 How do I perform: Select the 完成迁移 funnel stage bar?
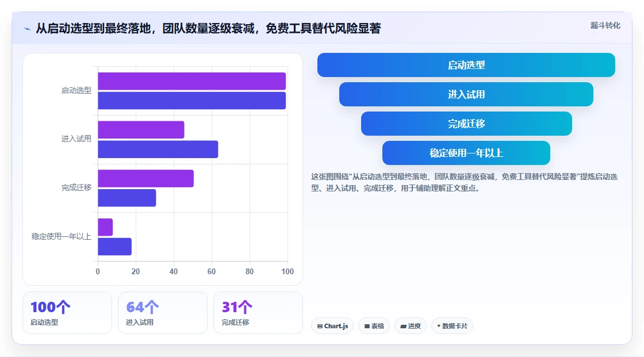pos(466,124)
